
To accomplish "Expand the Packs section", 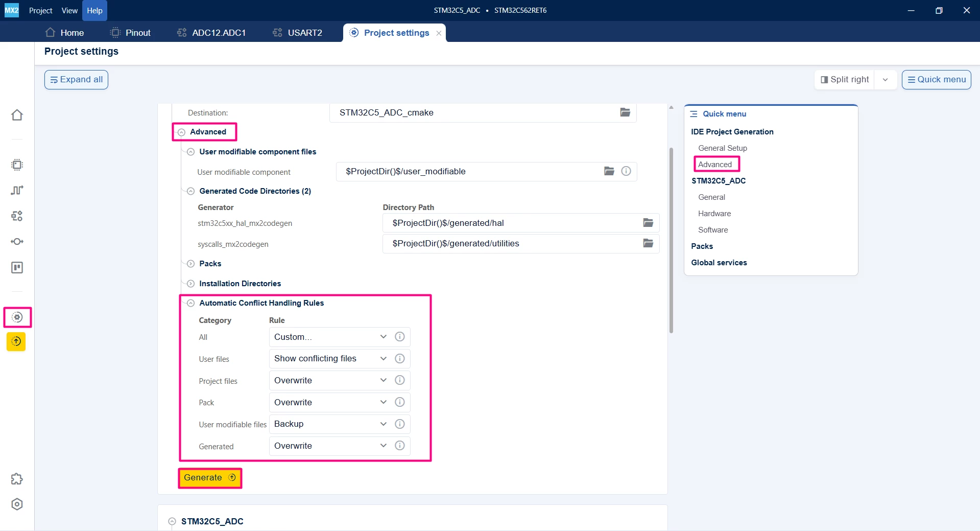I will pyautogui.click(x=190, y=264).
